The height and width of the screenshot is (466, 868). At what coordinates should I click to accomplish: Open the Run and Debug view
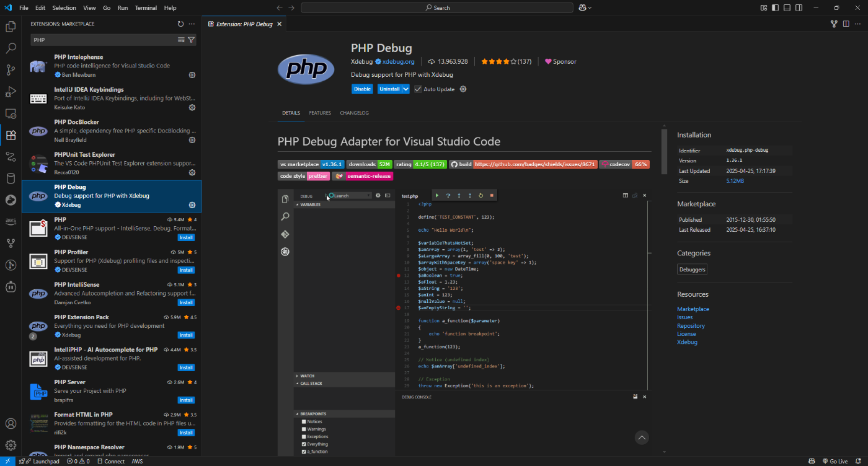click(11, 92)
